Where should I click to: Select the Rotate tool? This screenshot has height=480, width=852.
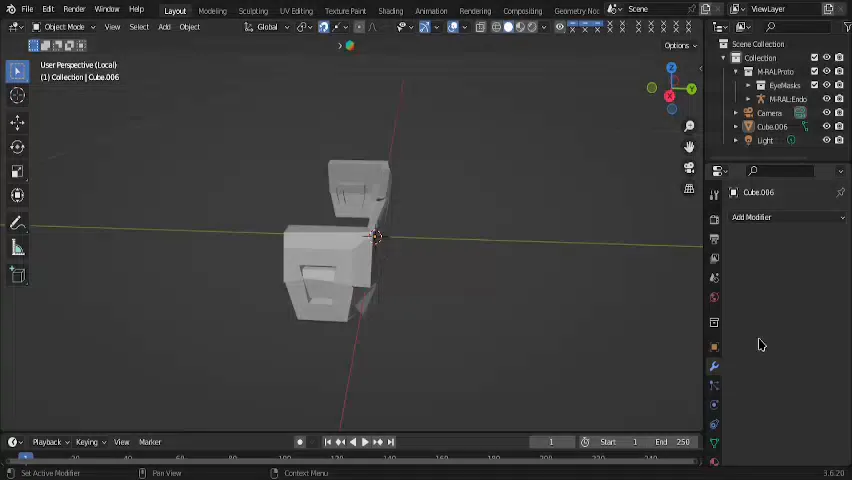tap(17, 147)
